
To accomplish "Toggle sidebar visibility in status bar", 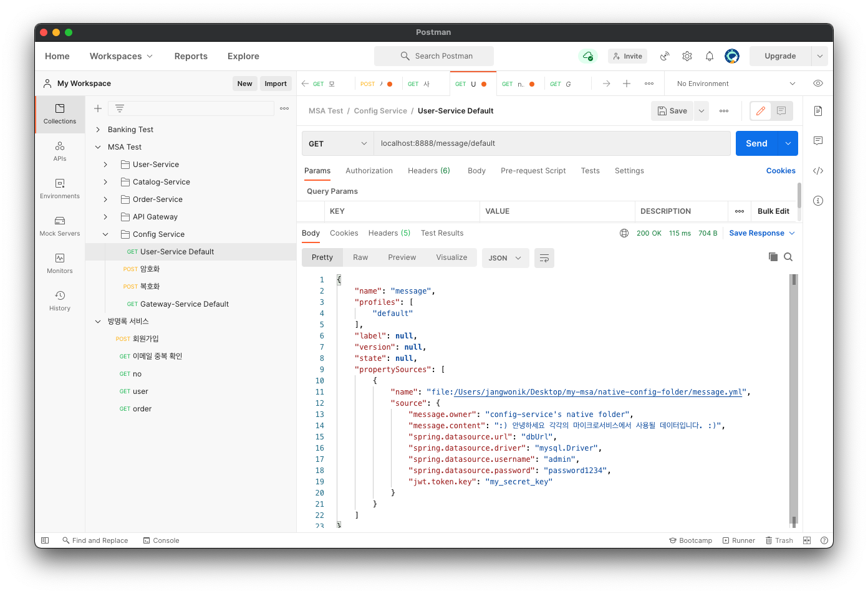I will click(x=45, y=540).
